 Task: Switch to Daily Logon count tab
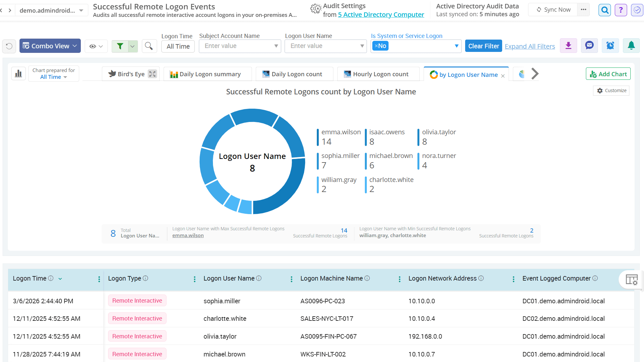point(294,74)
